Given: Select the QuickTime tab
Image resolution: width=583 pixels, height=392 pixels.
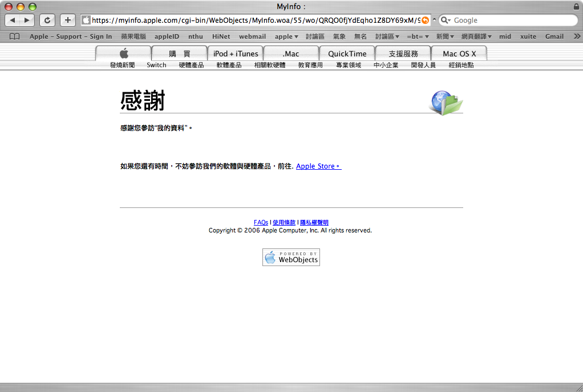Looking at the screenshot, I should point(347,54).
